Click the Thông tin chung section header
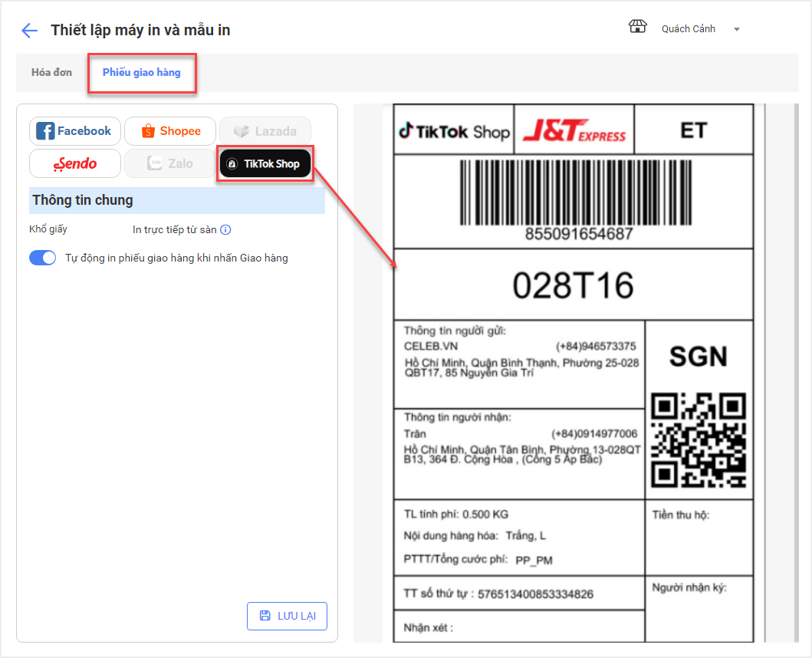Image resolution: width=812 pixels, height=658 pixels. tap(177, 200)
